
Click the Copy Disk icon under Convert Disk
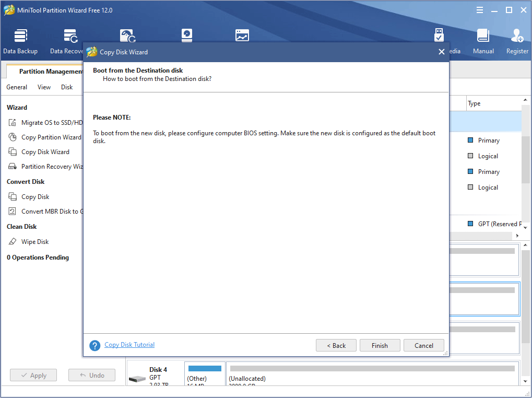[x=13, y=196]
